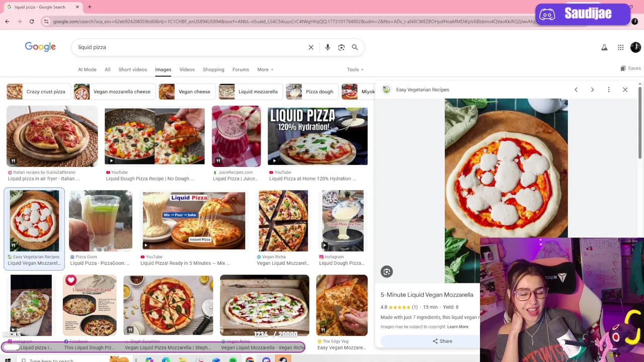Open Pizza Goon liquid pizza shot thumbnail
This screenshot has height=362, width=644.
click(x=101, y=221)
